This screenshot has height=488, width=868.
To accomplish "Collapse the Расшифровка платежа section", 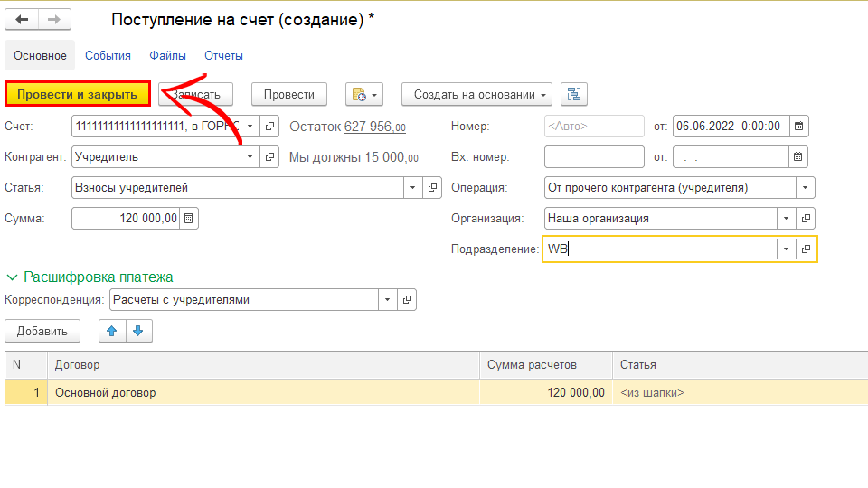I will (13, 277).
